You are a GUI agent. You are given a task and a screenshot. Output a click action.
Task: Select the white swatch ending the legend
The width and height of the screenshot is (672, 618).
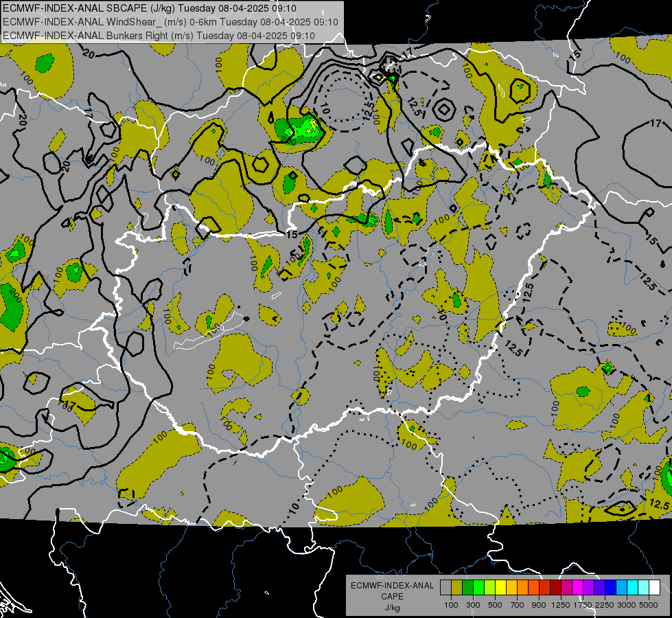tap(654, 587)
